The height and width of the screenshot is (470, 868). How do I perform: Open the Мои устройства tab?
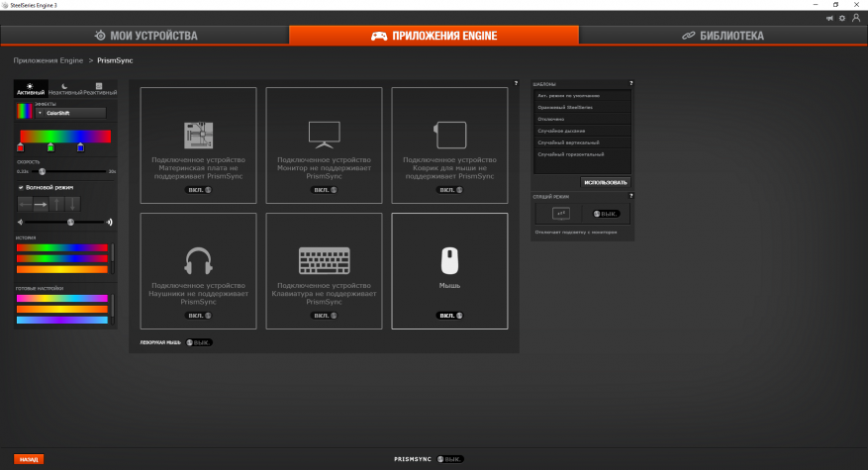point(145,36)
